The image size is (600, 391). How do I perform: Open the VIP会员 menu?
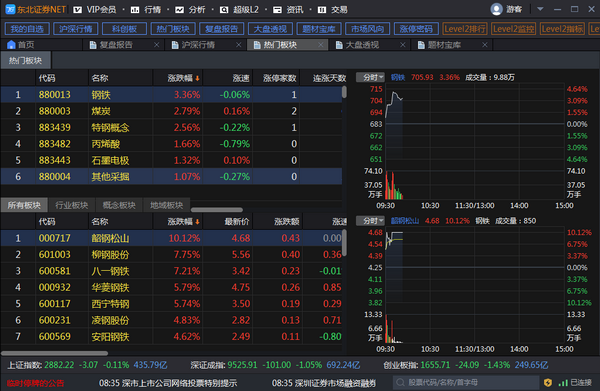point(95,10)
